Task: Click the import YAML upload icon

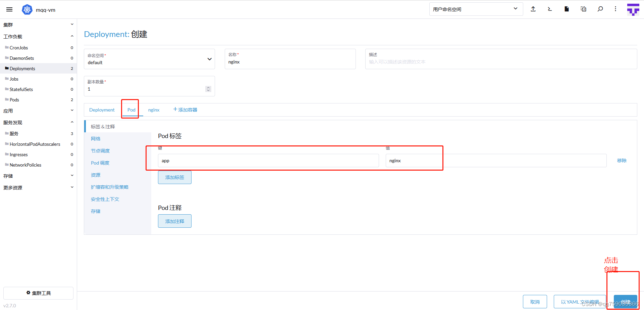Action: click(533, 9)
